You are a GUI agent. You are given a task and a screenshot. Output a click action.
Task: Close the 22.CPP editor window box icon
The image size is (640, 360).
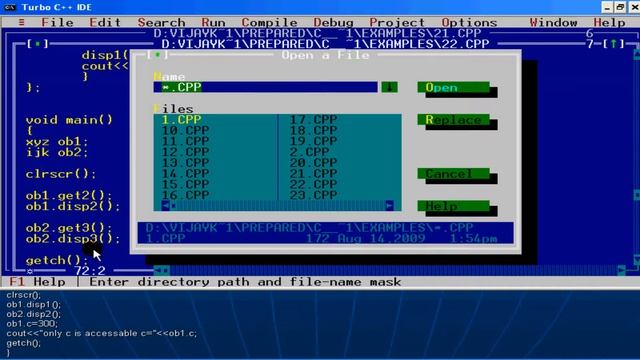coord(37,44)
